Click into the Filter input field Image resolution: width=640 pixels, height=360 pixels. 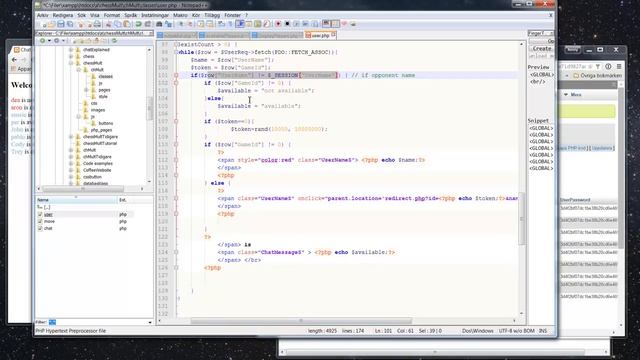click(x=98, y=322)
